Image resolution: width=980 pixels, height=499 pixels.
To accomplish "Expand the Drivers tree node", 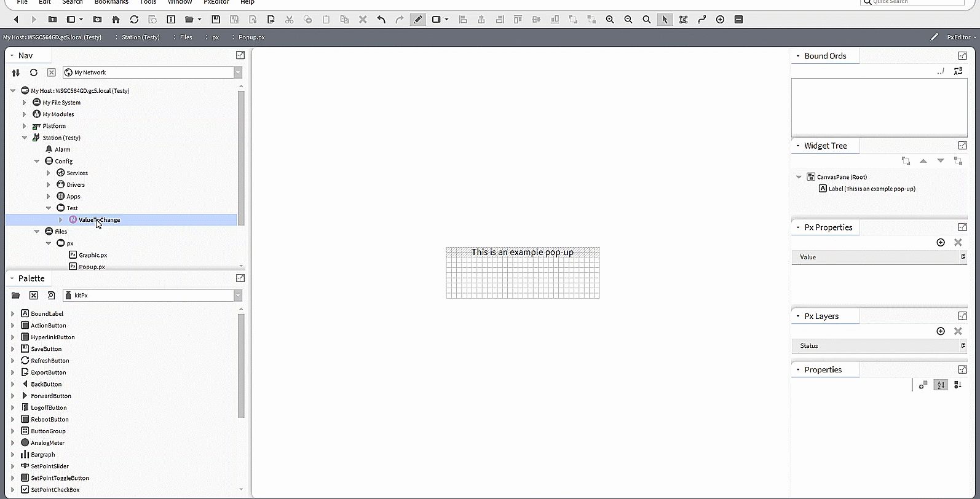I will point(49,185).
